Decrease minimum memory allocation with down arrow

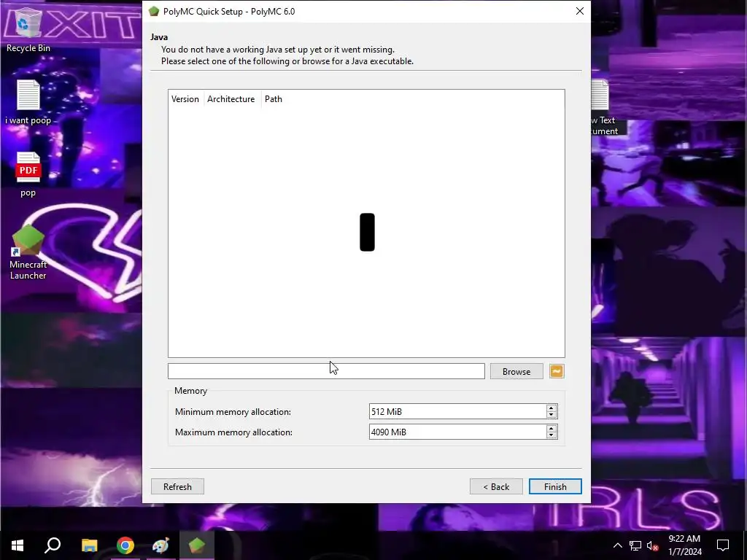(551, 415)
